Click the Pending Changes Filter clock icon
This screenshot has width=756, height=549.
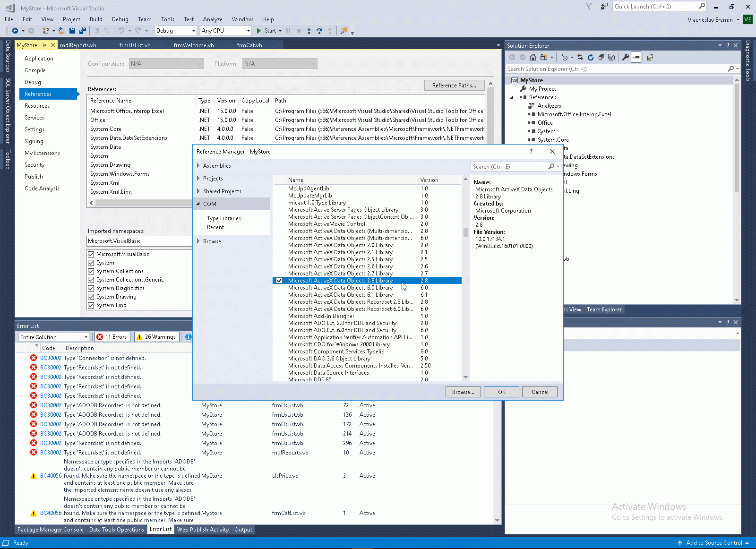pyautogui.click(x=565, y=57)
